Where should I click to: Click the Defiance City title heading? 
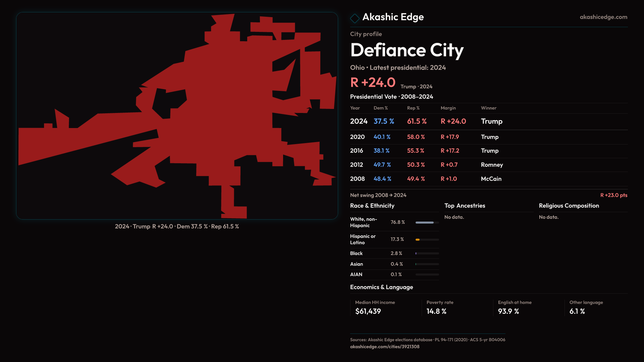pyautogui.click(x=407, y=50)
